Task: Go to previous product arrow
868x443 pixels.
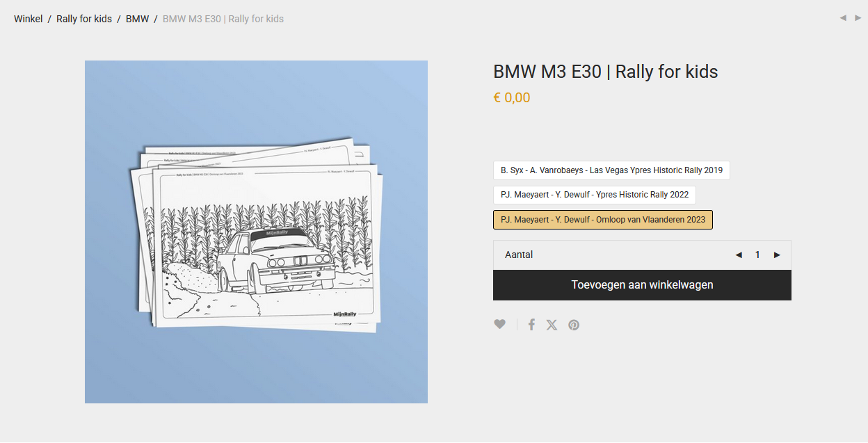Action: pyautogui.click(x=843, y=18)
